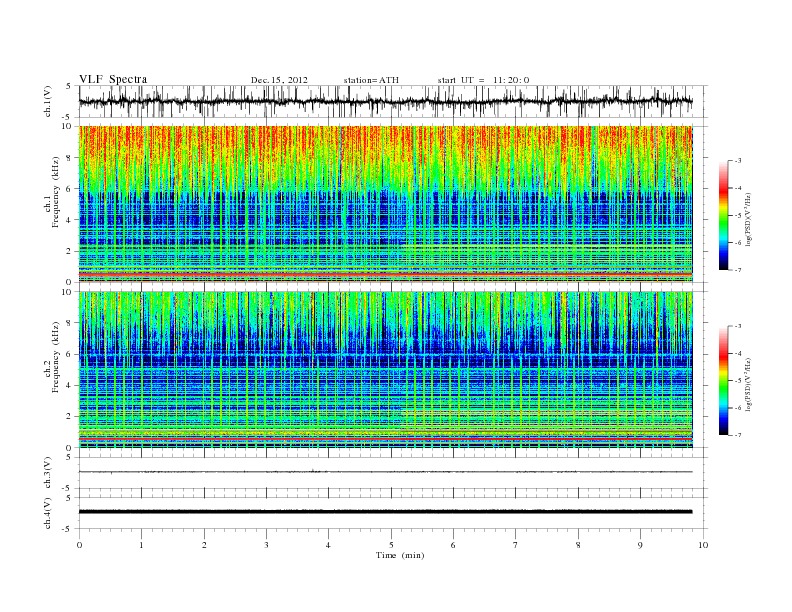Click the "-5" voltage tick of ch.4(V) panel
Viewport: 792px width, 612px height.
click(68, 529)
